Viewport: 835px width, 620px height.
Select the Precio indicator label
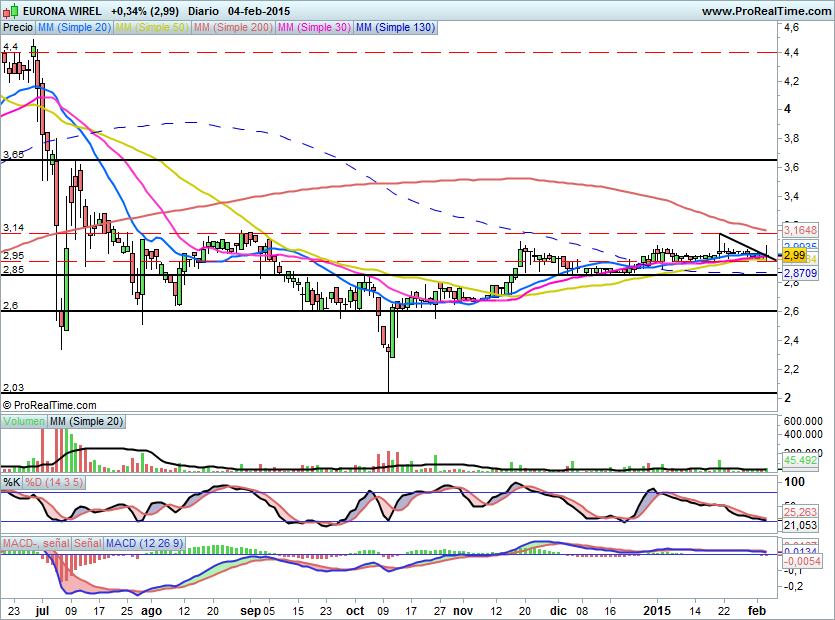[17, 28]
